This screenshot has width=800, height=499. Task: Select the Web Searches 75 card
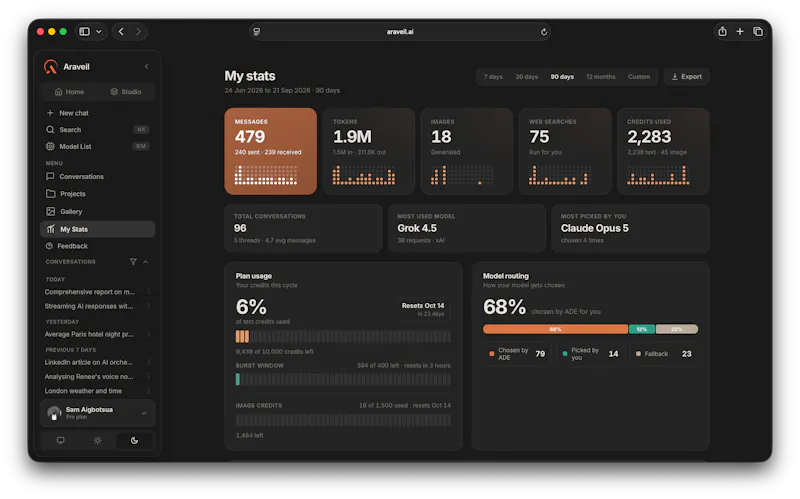[565, 151]
